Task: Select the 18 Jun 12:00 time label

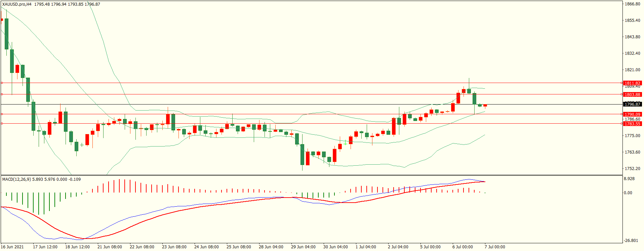Action: [77, 247]
